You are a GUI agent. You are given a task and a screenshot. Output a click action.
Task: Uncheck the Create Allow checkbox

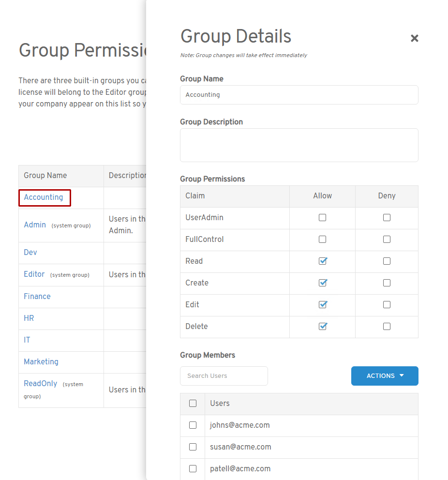click(x=323, y=283)
